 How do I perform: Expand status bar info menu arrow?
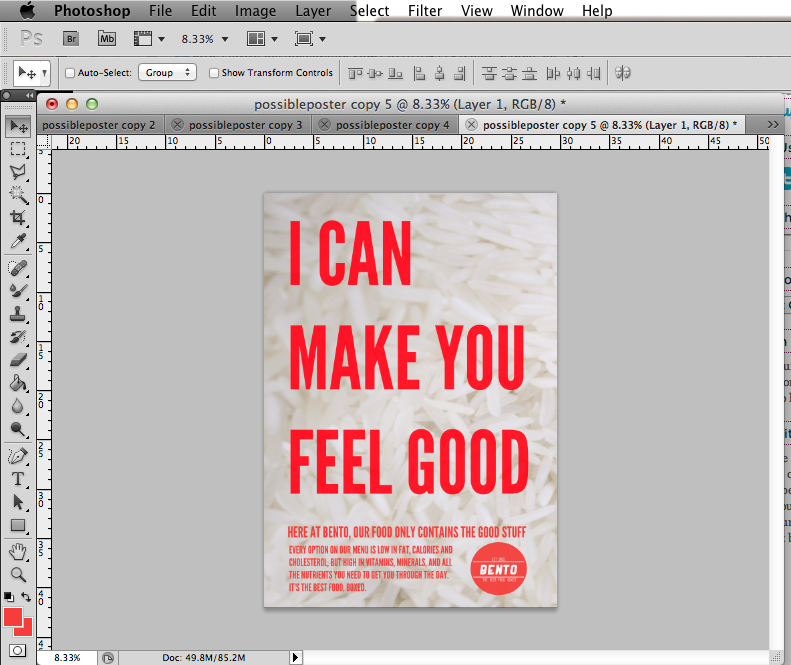coord(296,657)
